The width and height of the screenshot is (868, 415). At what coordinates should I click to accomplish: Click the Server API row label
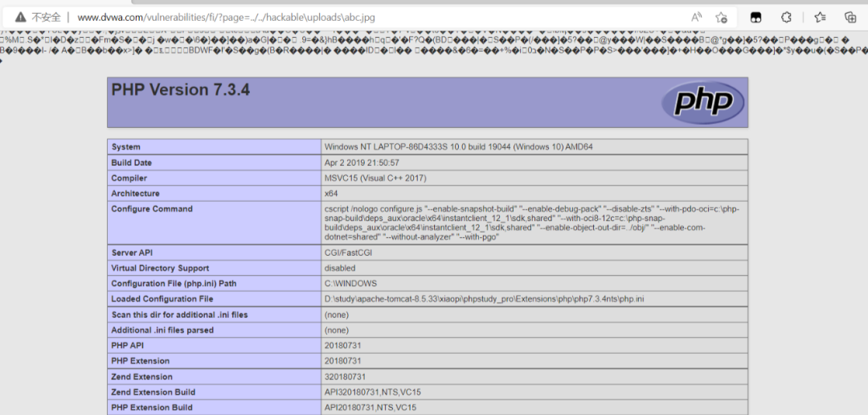(x=132, y=252)
